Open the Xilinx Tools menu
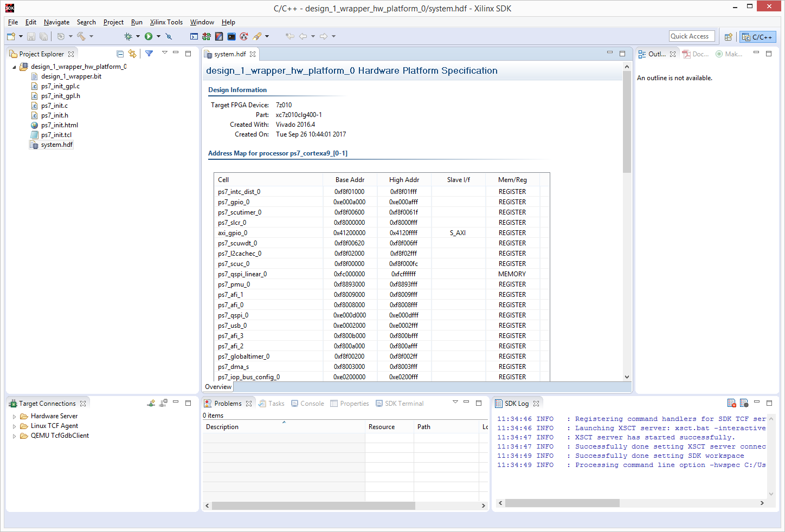 click(x=166, y=22)
